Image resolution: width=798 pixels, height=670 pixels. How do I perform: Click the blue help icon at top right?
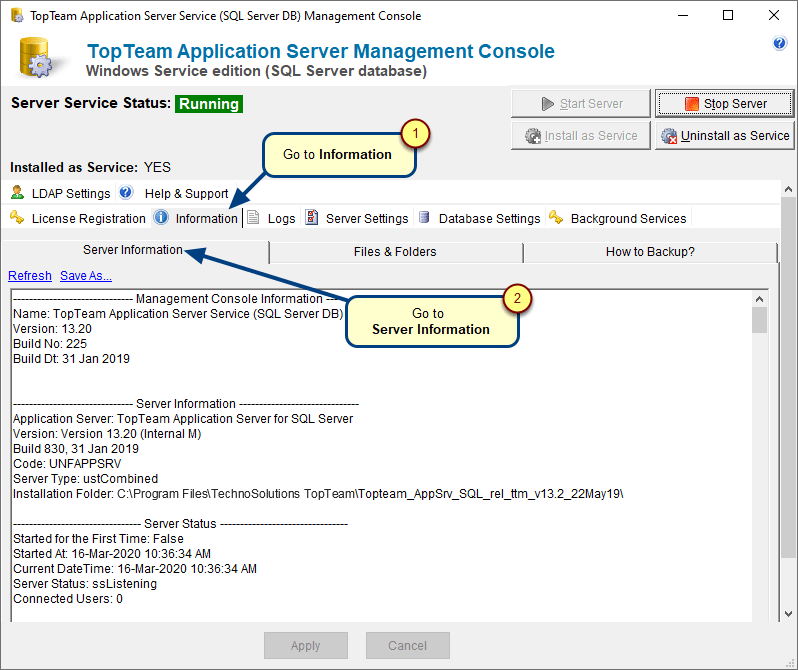pos(779,43)
